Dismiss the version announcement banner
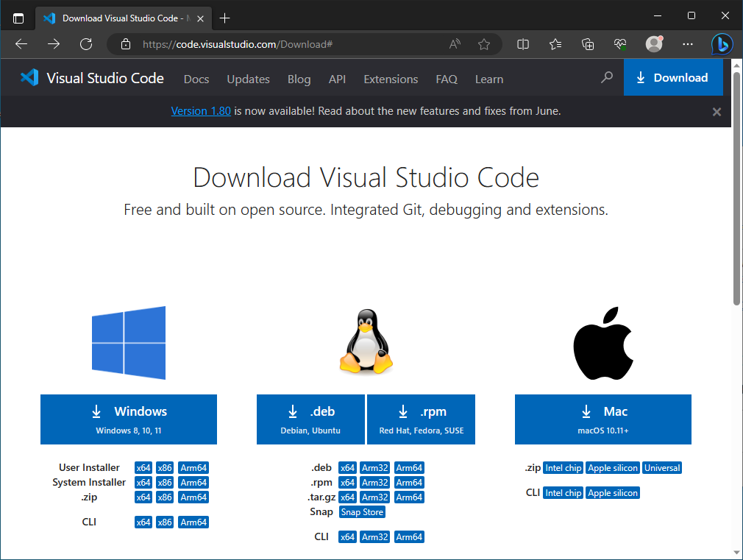The image size is (743, 560). point(717,112)
